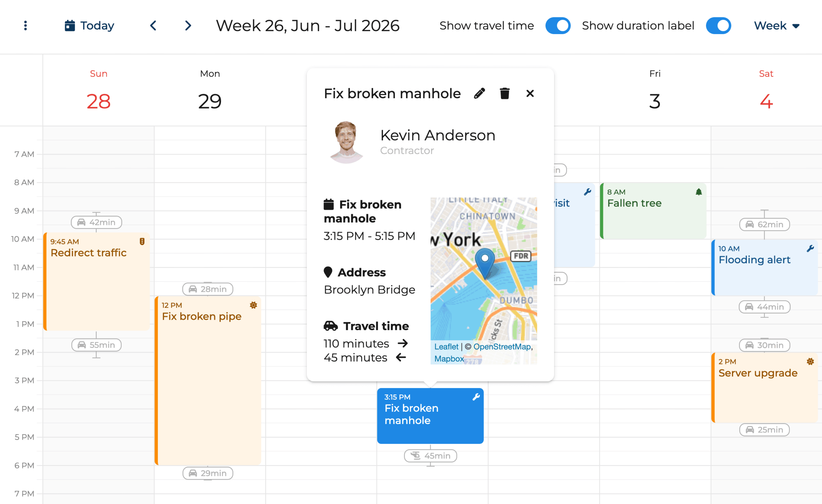The image size is (822, 504).
Task: Click wrench icon on Flooding alert event
Action: click(x=810, y=248)
